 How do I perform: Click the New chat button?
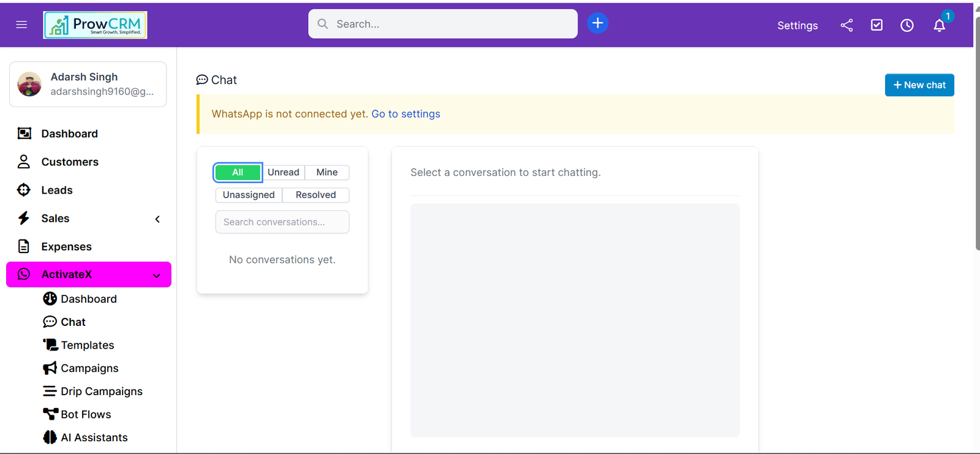pyautogui.click(x=919, y=85)
